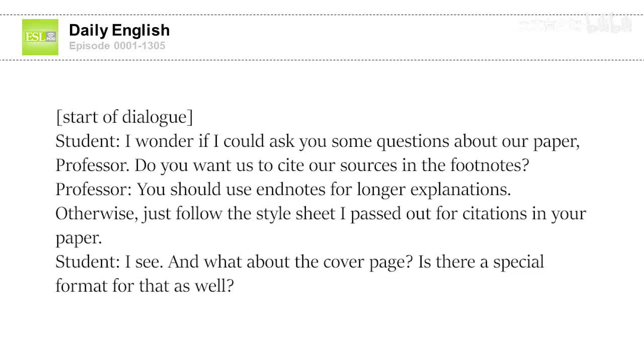Viewport: 644px width, 362px height.
Task: Click the "[start of dialogue]" marker
Action: click(124, 117)
